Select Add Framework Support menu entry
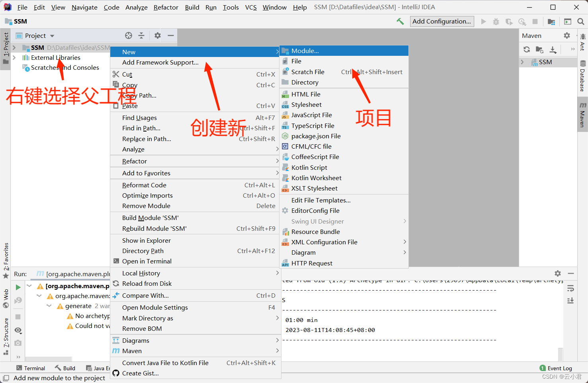 195,62
